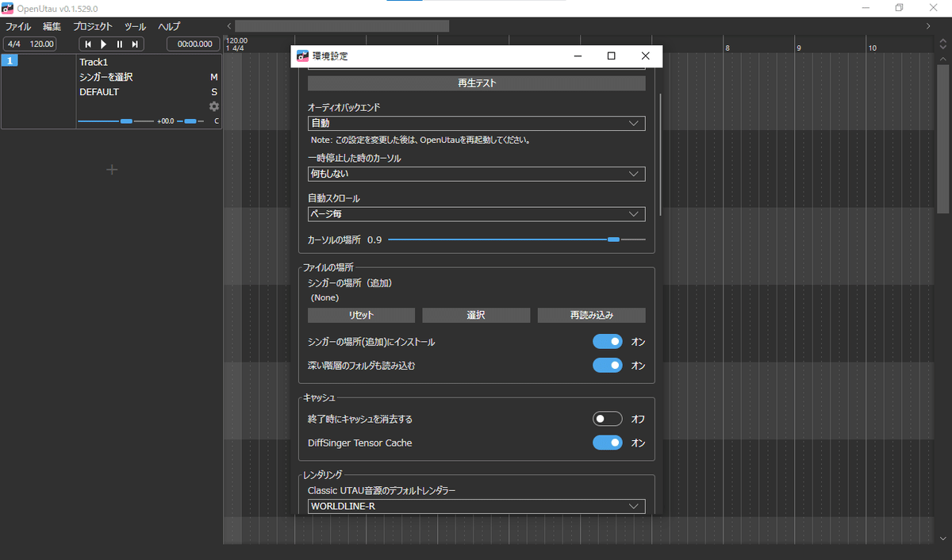Maximize the 環境設定 dialog
The width and height of the screenshot is (952, 560).
611,56
